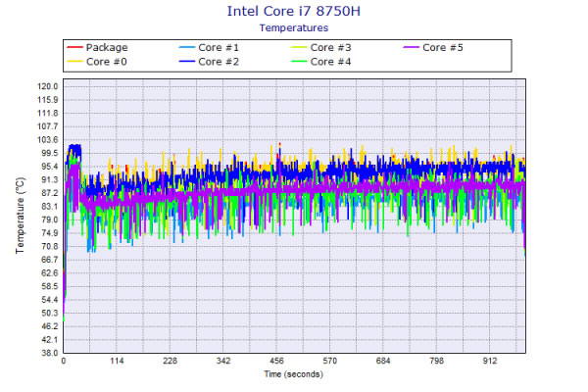The image size is (588, 392).
Task: Click the 456 x-axis tick label
Action: pyautogui.click(x=276, y=361)
